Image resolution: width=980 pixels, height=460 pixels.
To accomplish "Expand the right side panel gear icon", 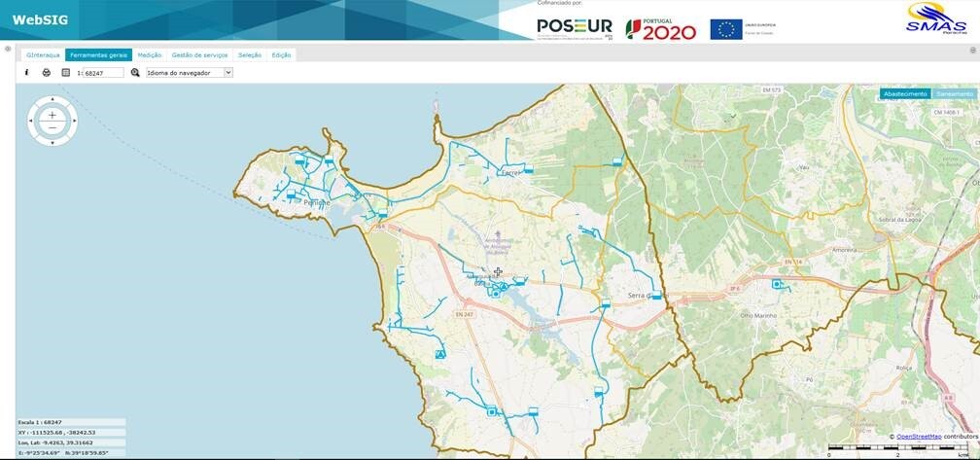I will pyautogui.click(x=972, y=49).
